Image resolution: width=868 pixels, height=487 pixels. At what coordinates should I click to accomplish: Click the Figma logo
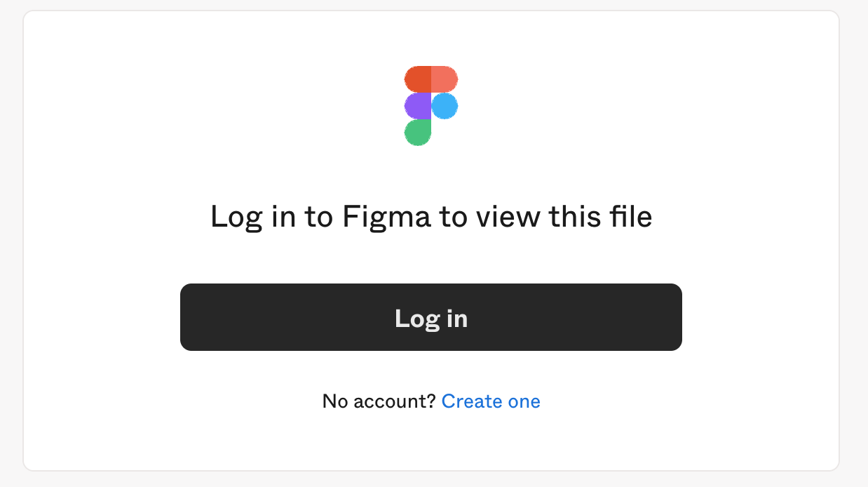click(x=430, y=105)
